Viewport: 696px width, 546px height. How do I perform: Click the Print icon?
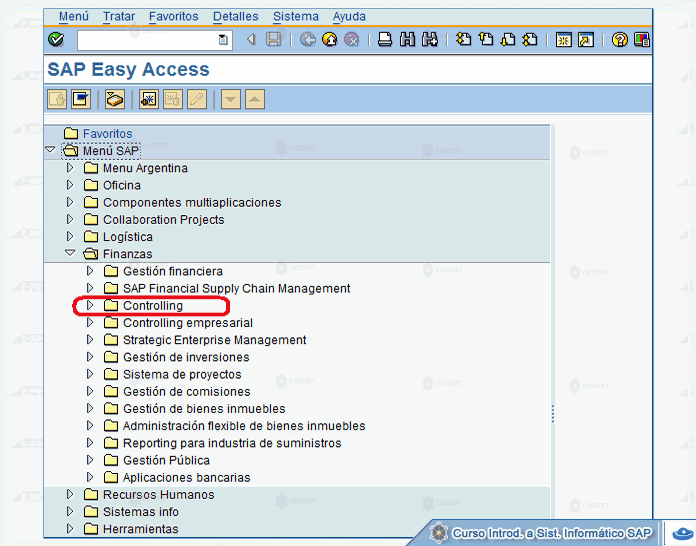coord(385,40)
